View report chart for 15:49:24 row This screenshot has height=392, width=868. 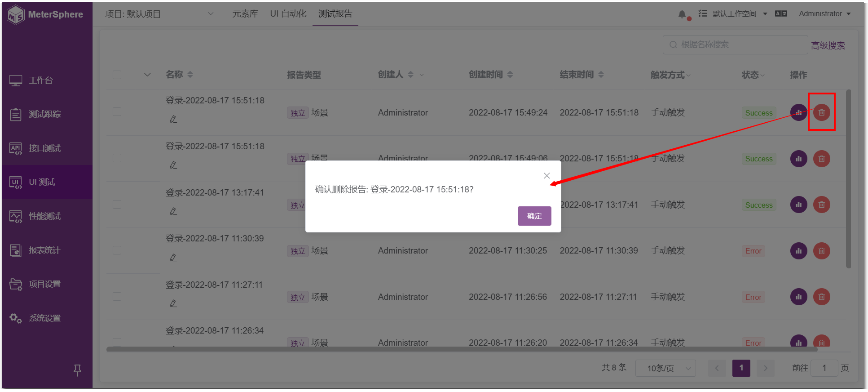[x=798, y=112]
